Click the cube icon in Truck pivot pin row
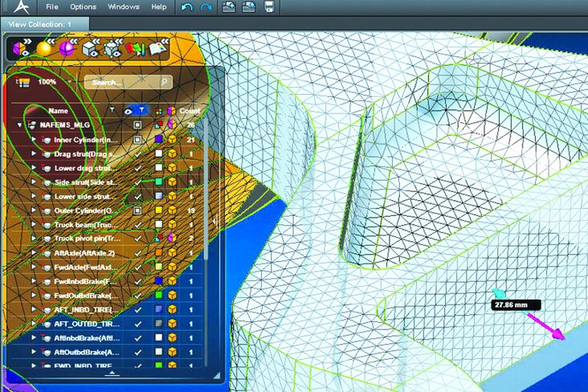This screenshot has width=588, height=392. [172, 238]
